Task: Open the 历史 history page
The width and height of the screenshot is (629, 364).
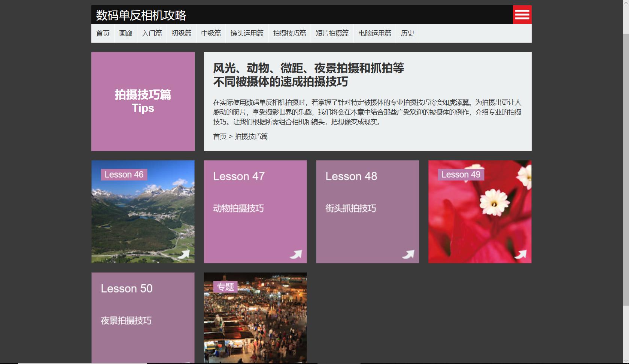Action: (407, 33)
